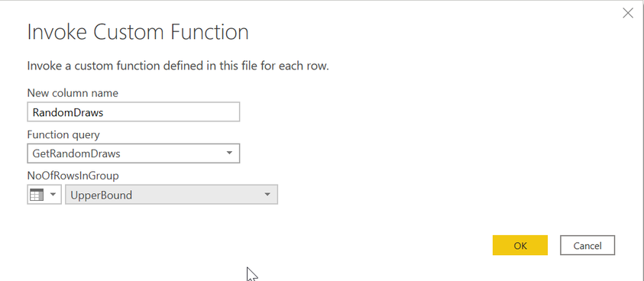Image resolution: width=644 pixels, height=281 pixels.
Task: Click the table column type icon
Action: tap(37, 195)
